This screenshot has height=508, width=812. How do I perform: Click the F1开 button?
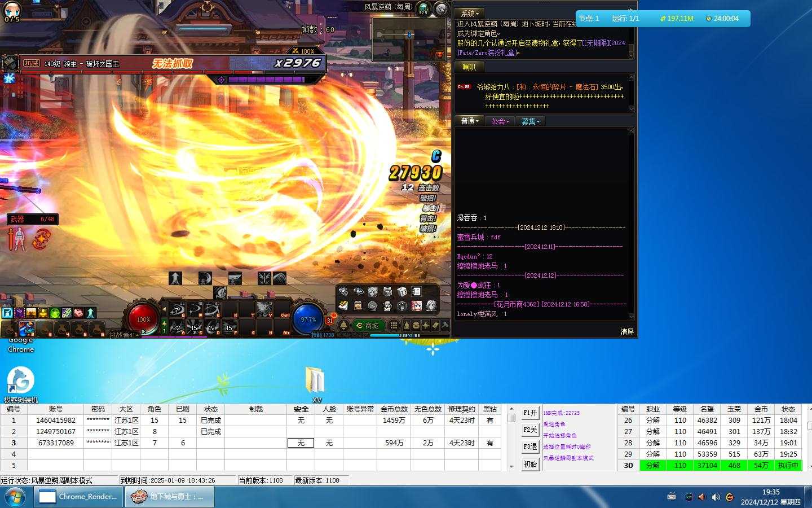point(530,413)
